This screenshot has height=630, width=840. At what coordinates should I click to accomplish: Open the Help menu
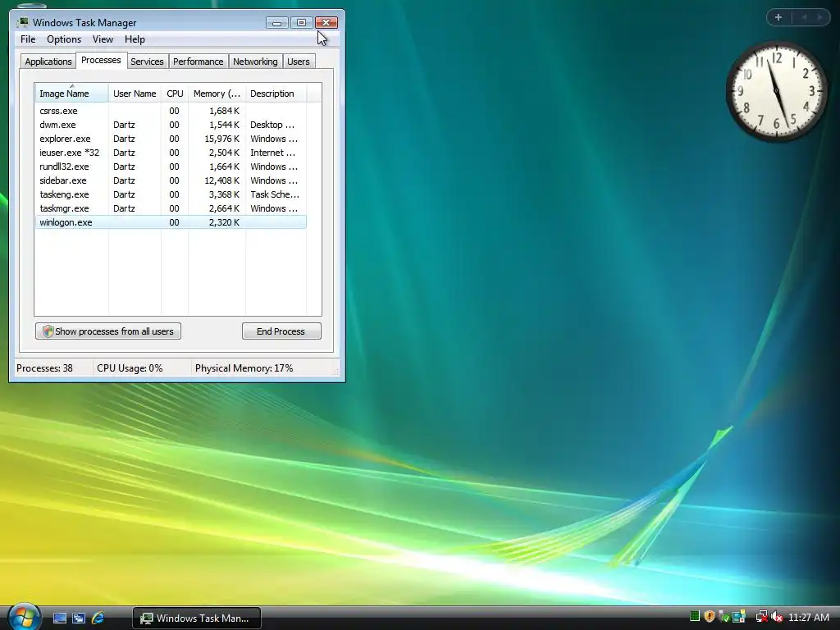click(135, 39)
